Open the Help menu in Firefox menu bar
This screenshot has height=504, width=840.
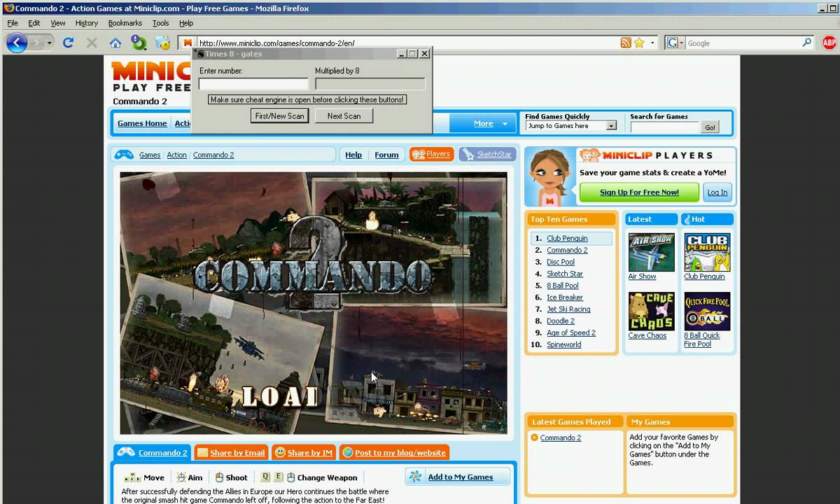click(x=186, y=23)
